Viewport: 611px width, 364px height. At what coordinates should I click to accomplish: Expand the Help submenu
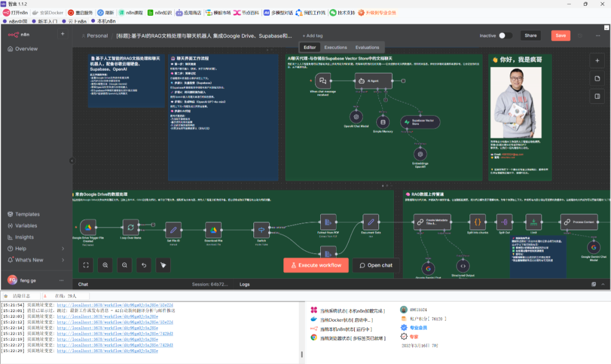[x=63, y=248]
